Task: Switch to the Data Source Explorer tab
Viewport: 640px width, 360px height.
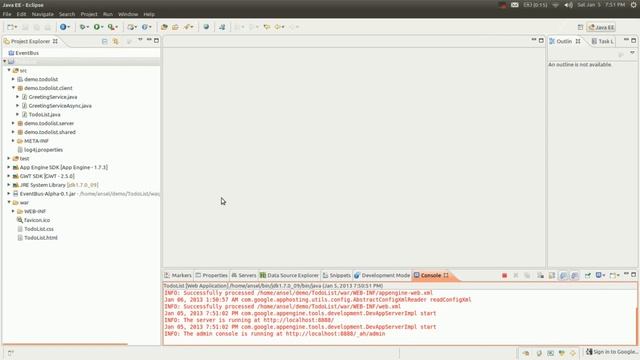Action: coord(289,276)
